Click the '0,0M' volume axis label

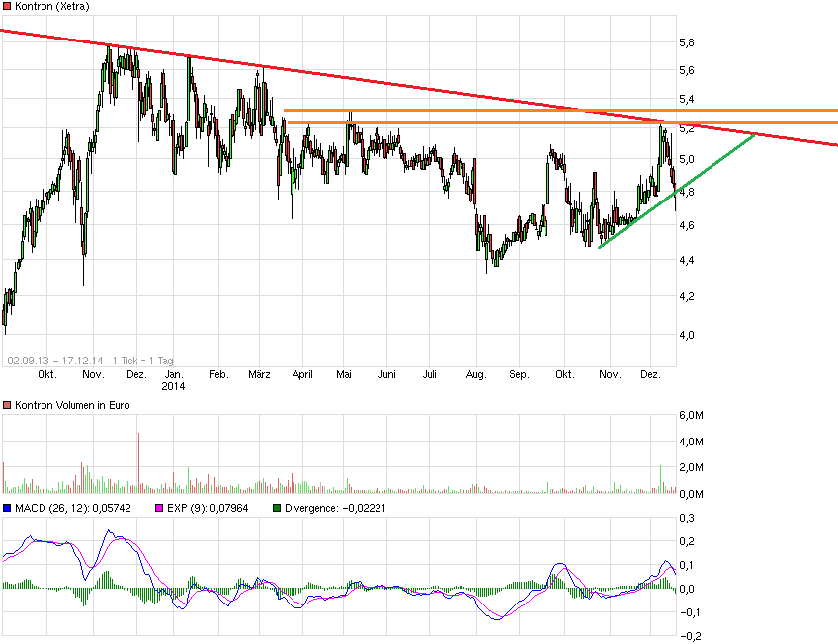tap(691, 494)
